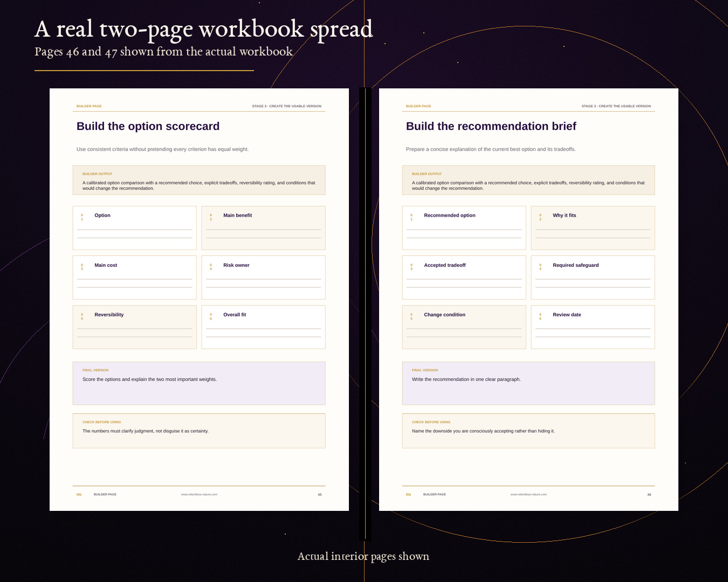Click the www.relentless-nature.com footer on the recommendation brief page
Viewport: 728px width, 582px height.
click(x=528, y=494)
